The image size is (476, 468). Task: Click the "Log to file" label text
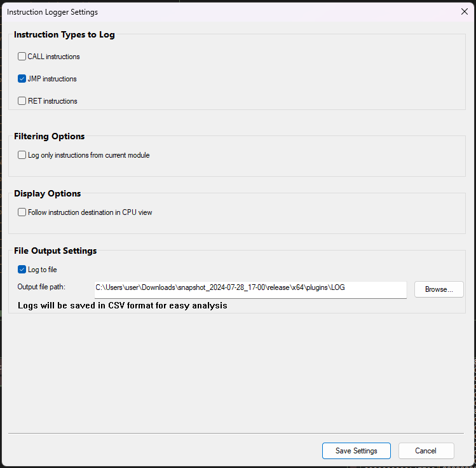coord(43,270)
